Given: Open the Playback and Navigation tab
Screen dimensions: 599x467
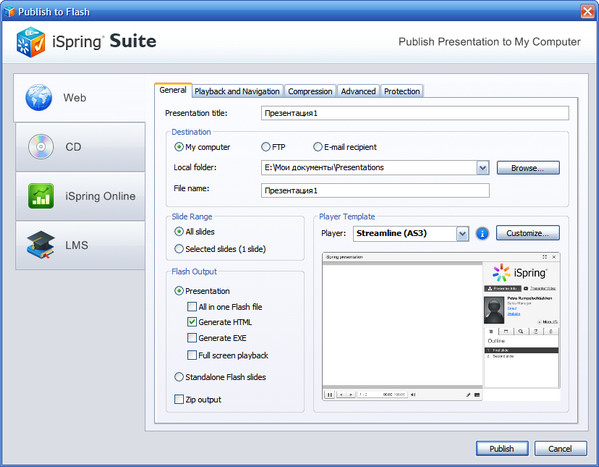Looking at the screenshot, I should click(237, 91).
